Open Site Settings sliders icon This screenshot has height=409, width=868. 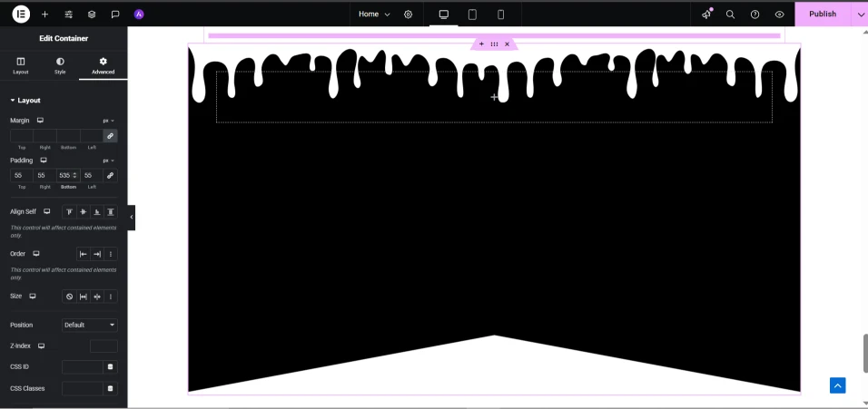[69, 15]
